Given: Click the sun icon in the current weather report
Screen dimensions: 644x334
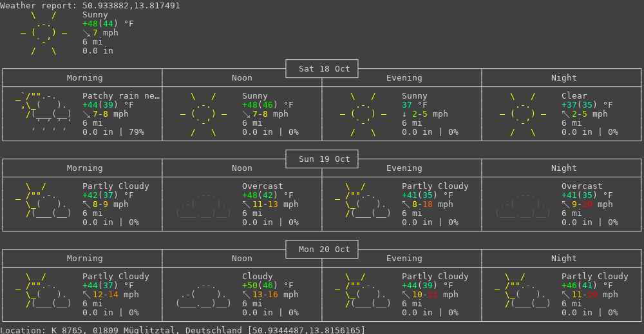Looking at the screenshot, I should 44,33.
